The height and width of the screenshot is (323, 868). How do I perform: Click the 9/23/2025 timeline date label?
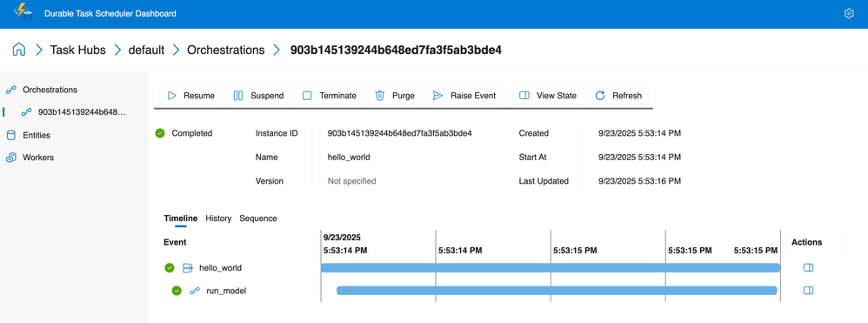(x=342, y=237)
